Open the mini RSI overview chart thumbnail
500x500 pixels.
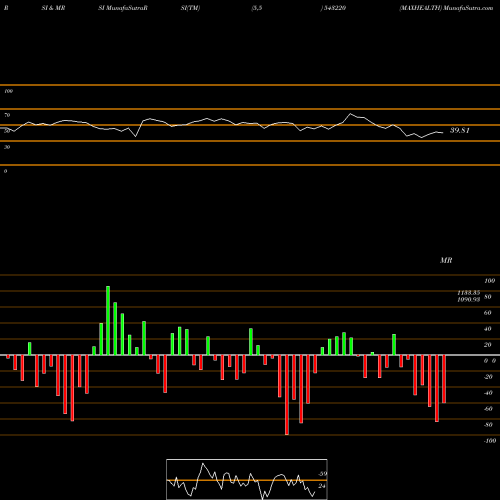click(247, 479)
